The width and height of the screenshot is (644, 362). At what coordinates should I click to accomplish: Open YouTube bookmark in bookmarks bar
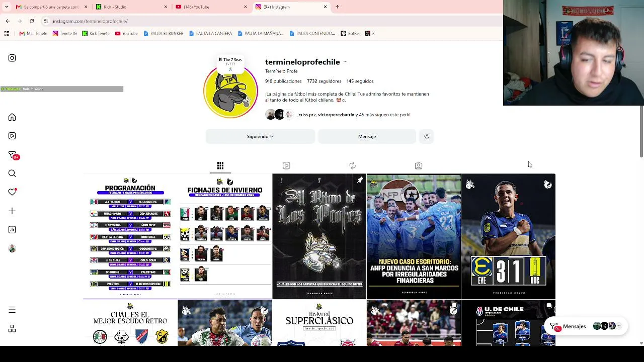126,33
